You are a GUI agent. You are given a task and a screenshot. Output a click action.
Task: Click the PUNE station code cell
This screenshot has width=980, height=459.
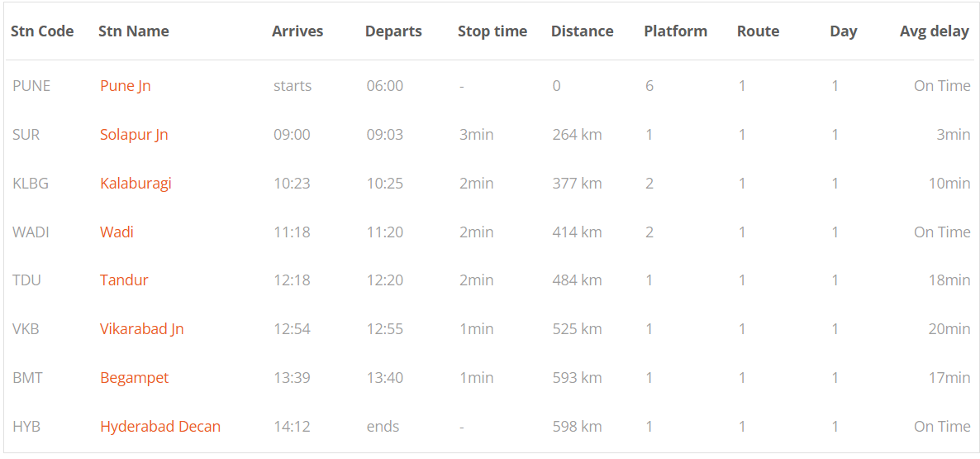click(31, 86)
